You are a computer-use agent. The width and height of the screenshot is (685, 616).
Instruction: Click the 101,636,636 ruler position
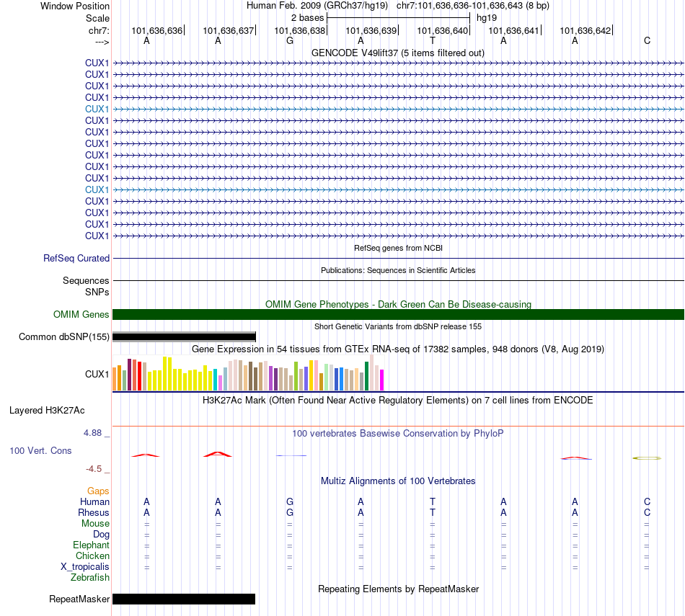pyautogui.click(x=157, y=30)
